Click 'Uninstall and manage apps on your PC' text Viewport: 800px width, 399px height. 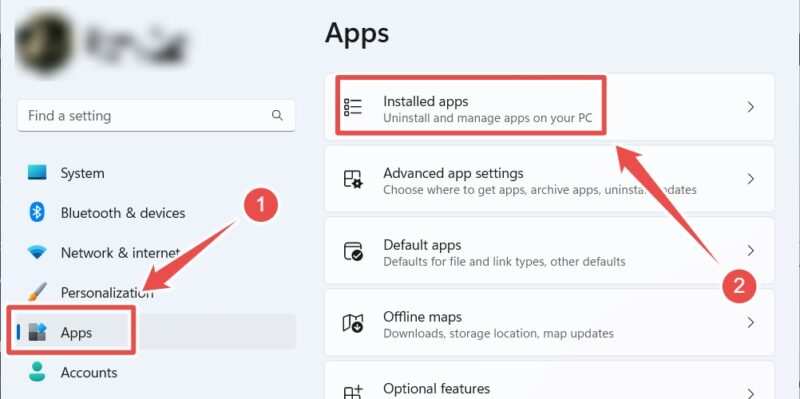488,118
